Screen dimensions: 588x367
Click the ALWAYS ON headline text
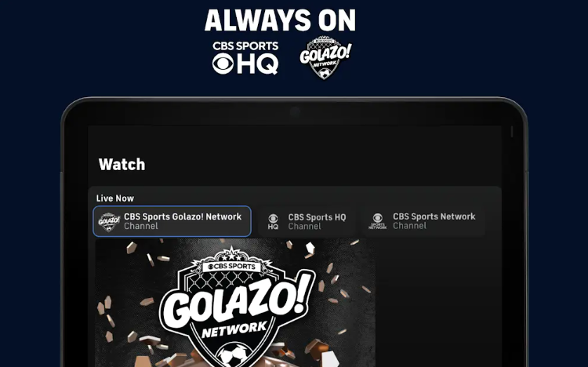(280, 20)
